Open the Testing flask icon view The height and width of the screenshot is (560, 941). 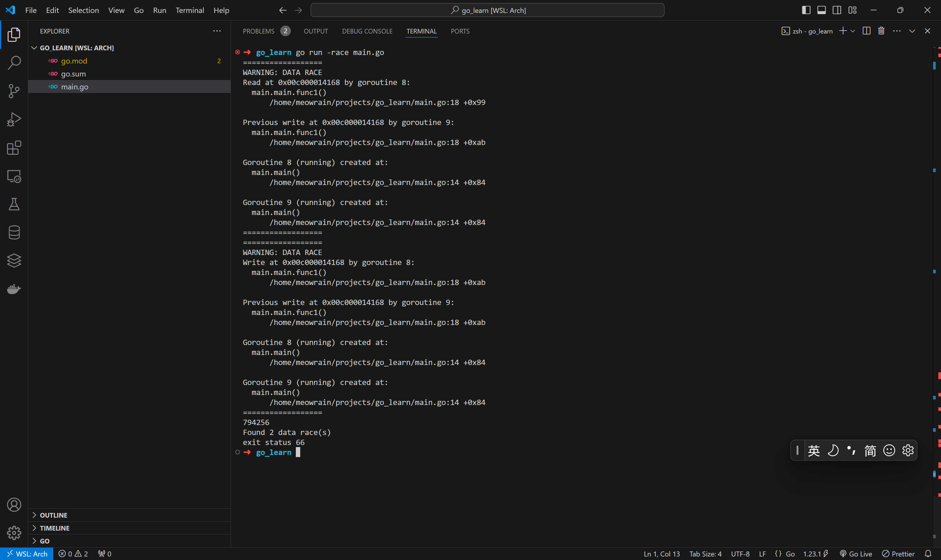click(x=14, y=204)
